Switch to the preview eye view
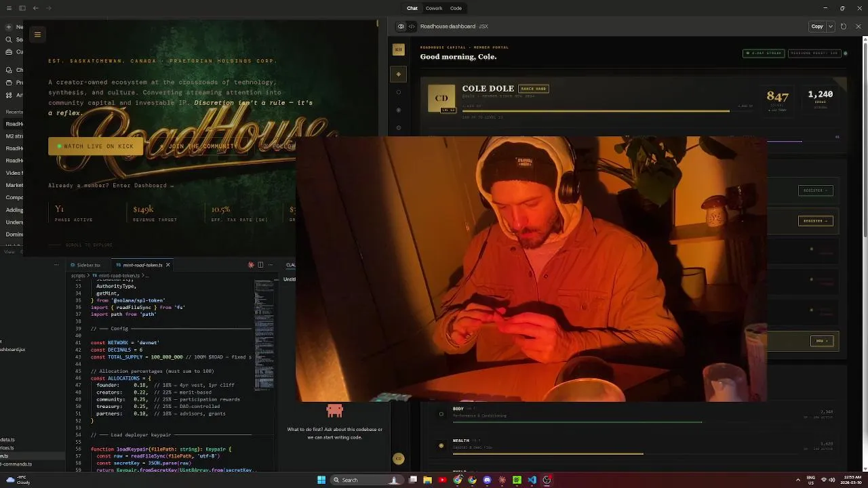The height and width of the screenshot is (488, 868). click(401, 26)
